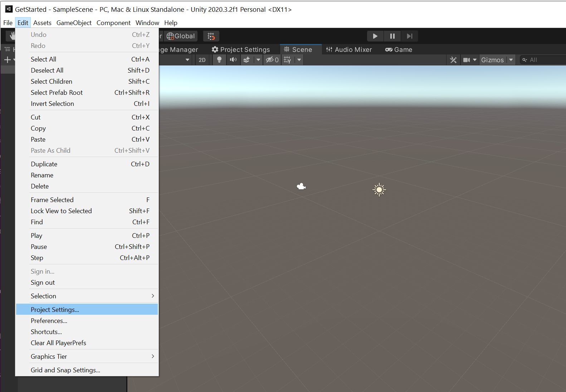Select the directional light sun gizmo
The height and width of the screenshot is (392, 566).
[x=379, y=190]
